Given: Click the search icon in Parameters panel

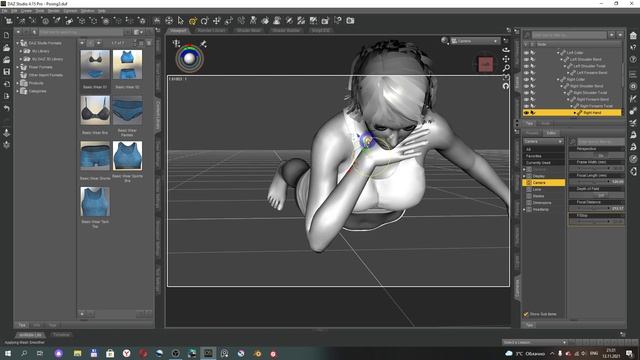Looking at the screenshot, I should pyautogui.click(x=573, y=142).
